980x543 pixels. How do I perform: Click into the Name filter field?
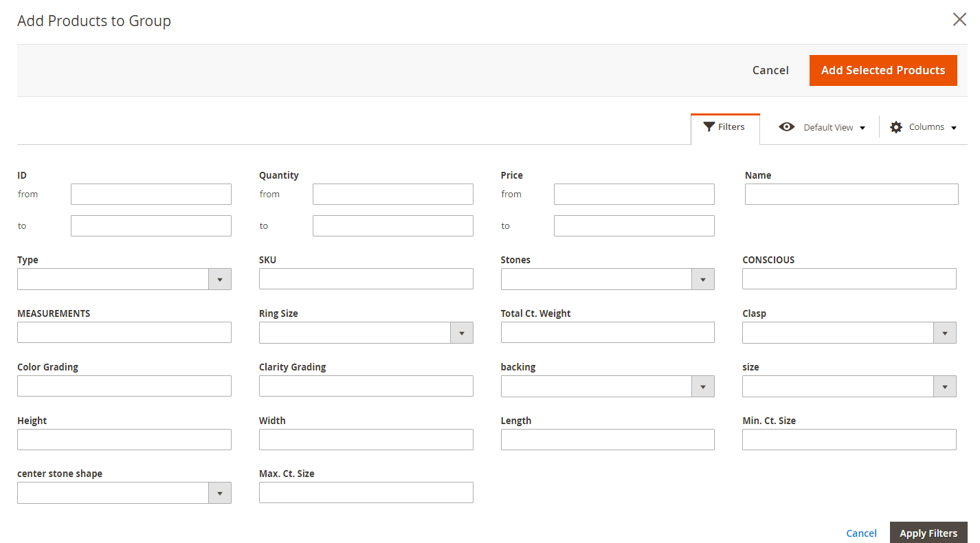[851, 194]
